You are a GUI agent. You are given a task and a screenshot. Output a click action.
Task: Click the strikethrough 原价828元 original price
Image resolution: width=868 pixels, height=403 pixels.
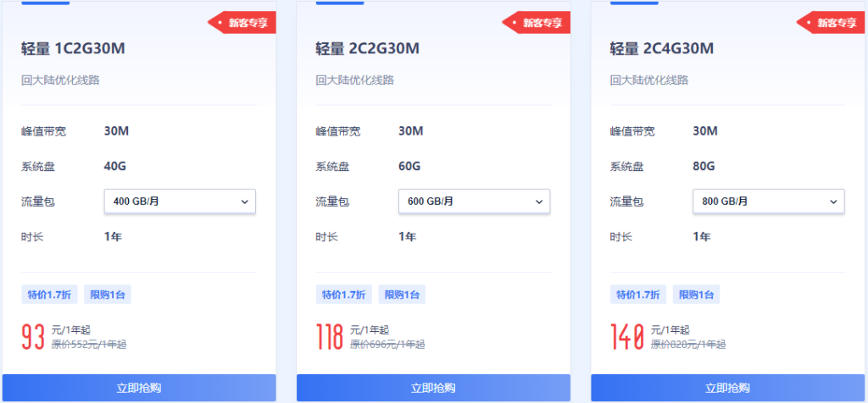click(687, 345)
